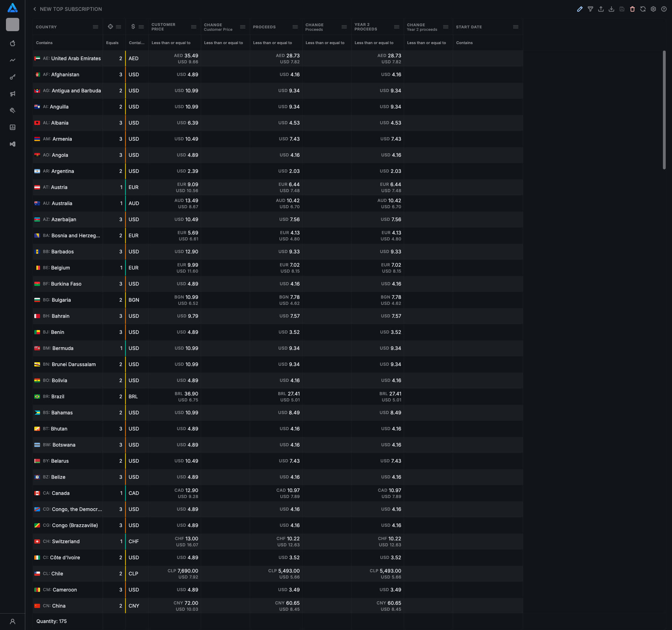Open the user account profile icon
Viewport: 672px width, 630px height.
[x=13, y=622]
